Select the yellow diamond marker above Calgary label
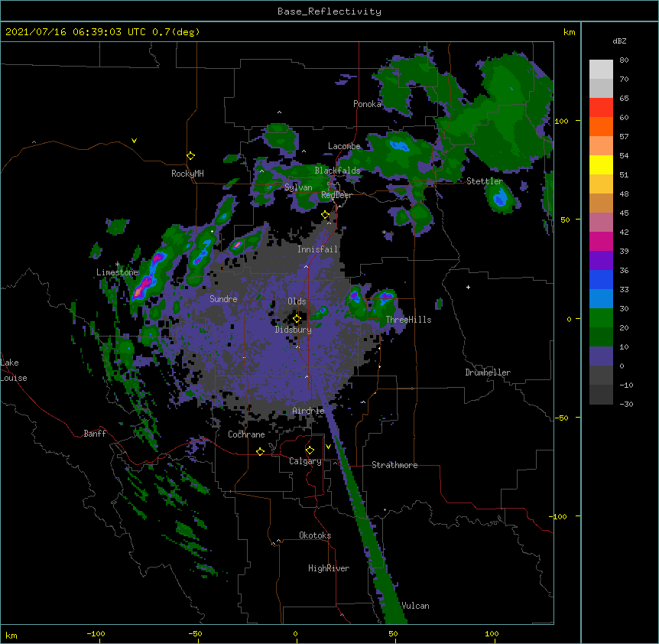 310,450
